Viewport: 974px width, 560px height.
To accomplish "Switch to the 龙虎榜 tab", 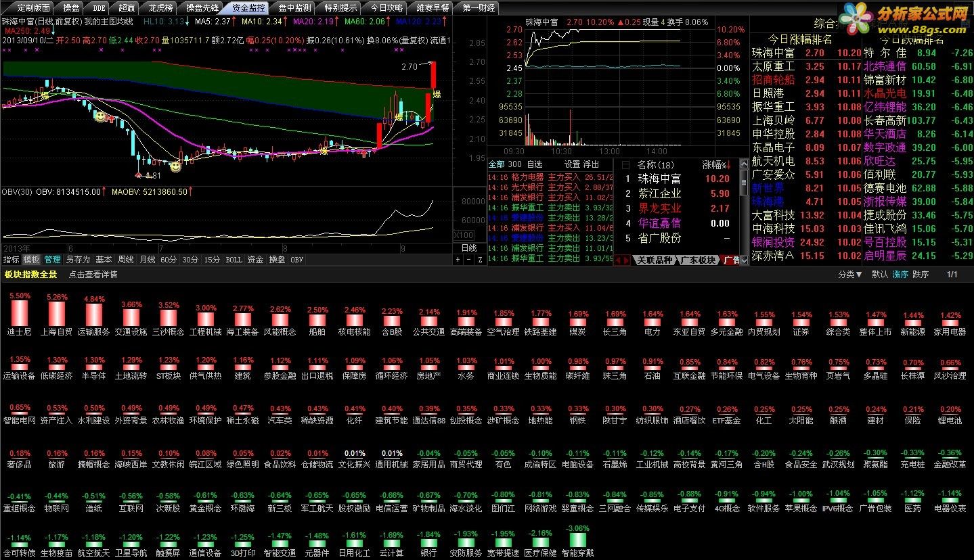I will tap(161, 8).
